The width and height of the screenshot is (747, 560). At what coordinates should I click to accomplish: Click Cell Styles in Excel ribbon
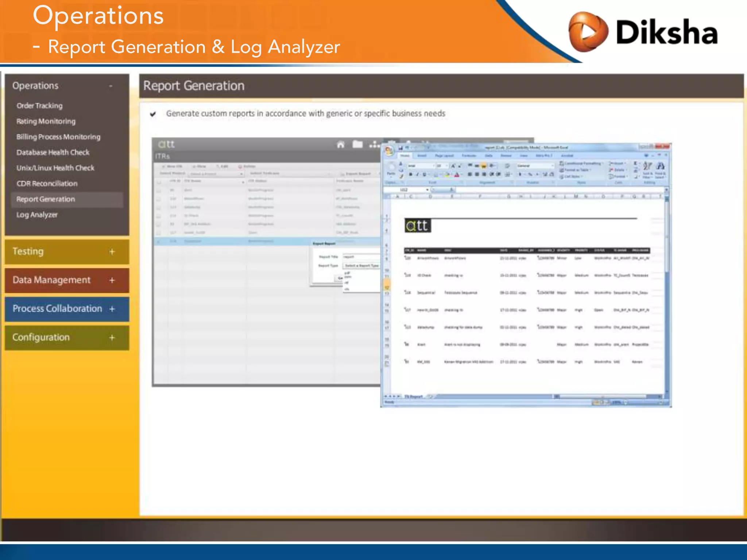(x=571, y=176)
